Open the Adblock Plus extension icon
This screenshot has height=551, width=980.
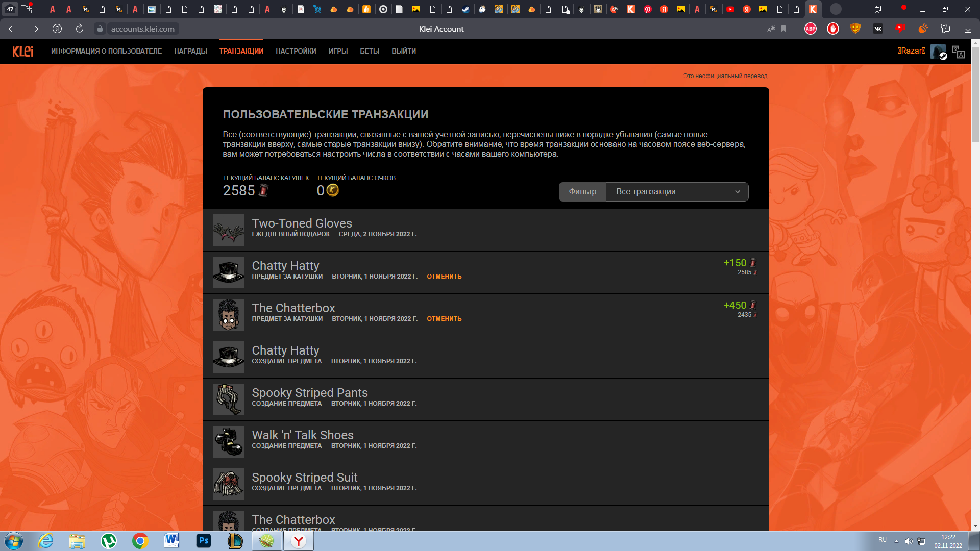pos(810,29)
